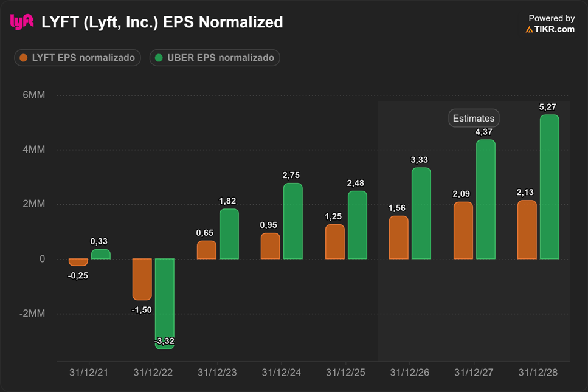
Task: Click the 4,37 value label
Action: 484,132
